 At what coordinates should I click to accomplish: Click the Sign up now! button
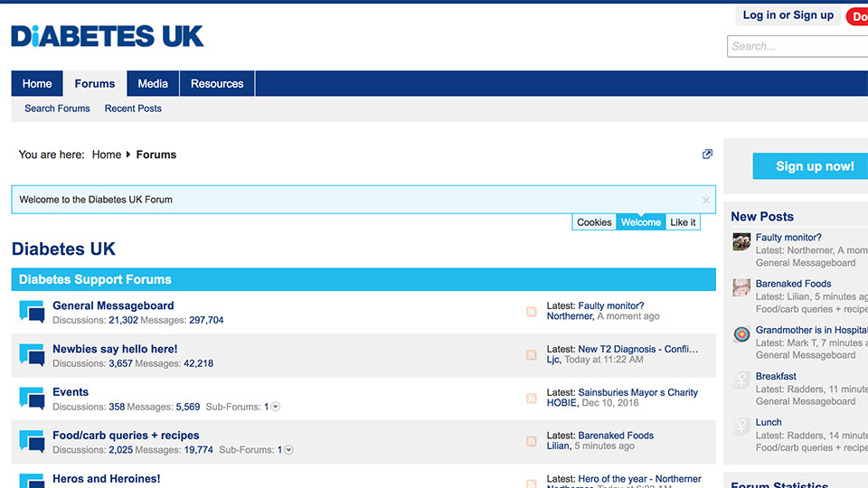810,166
